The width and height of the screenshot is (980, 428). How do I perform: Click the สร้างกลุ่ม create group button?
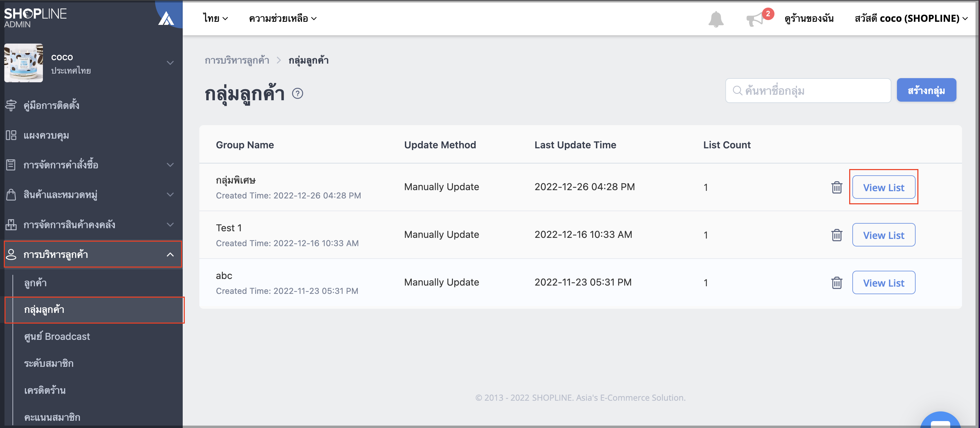[926, 90]
